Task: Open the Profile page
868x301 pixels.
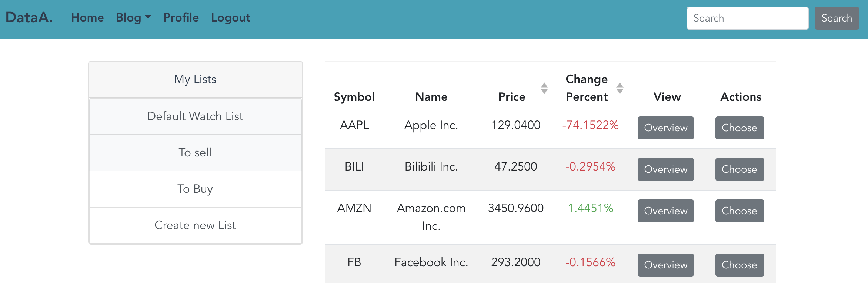Action: [x=181, y=17]
